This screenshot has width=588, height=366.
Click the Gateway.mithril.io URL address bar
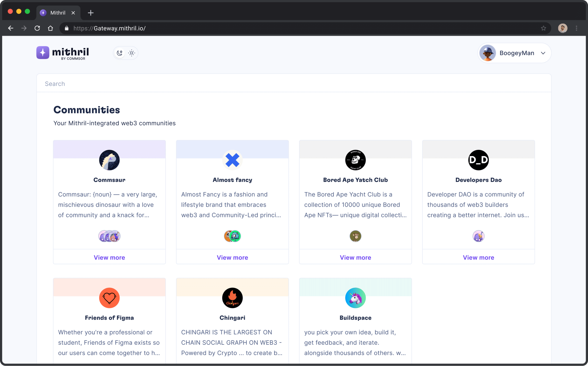305,28
